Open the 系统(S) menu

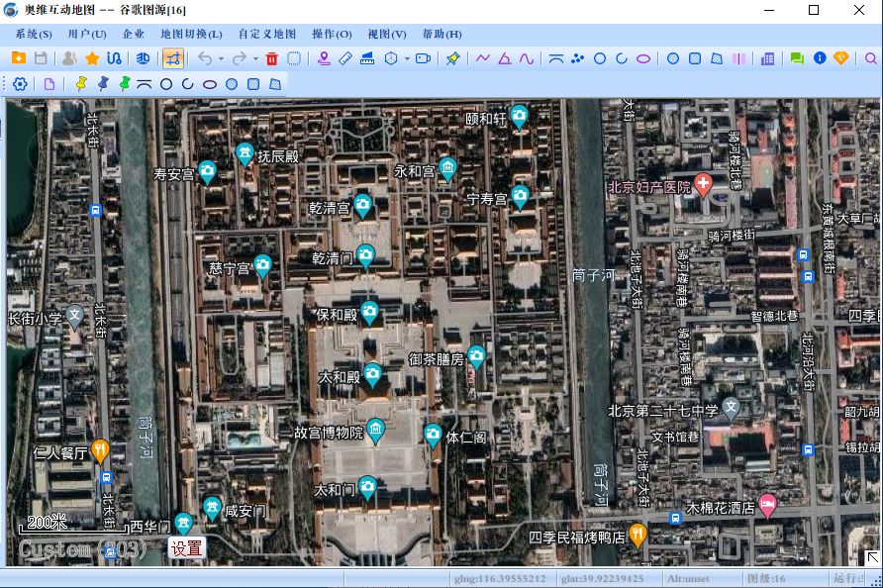point(34,35)
